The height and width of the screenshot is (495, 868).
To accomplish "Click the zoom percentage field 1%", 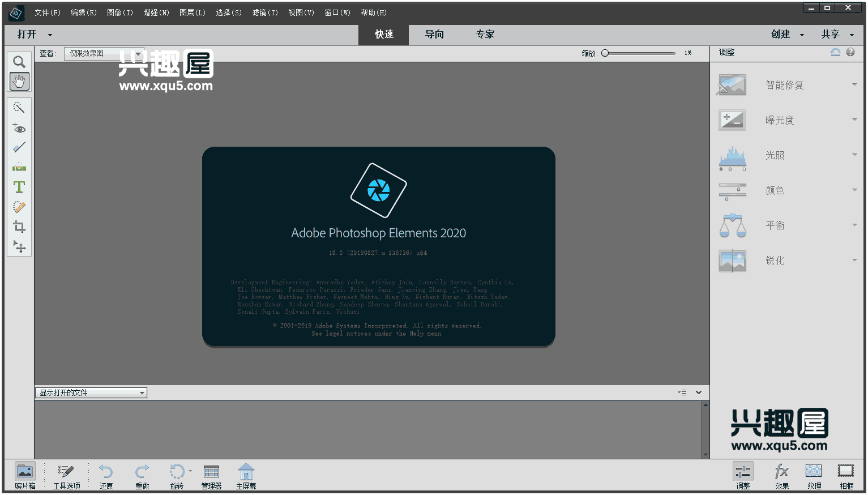I will coord(688,53).
